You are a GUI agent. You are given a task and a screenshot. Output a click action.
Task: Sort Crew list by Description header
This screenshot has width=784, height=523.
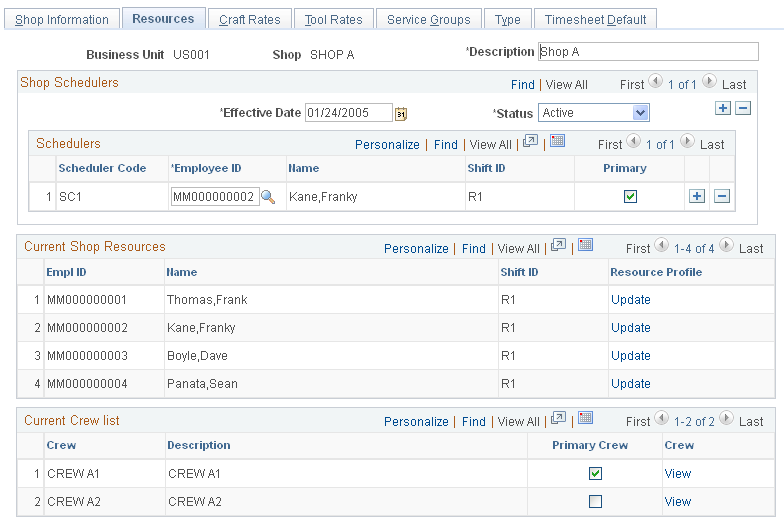click(x=198, y=446)
